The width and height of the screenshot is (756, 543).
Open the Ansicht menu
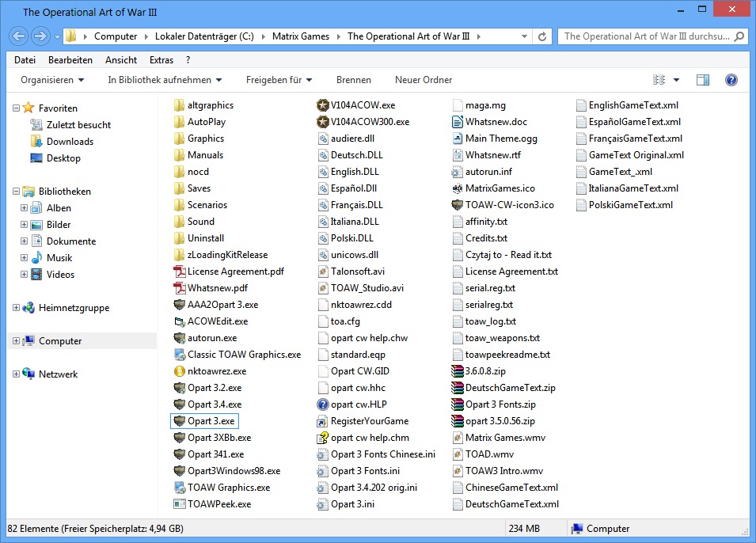(121, 60)
